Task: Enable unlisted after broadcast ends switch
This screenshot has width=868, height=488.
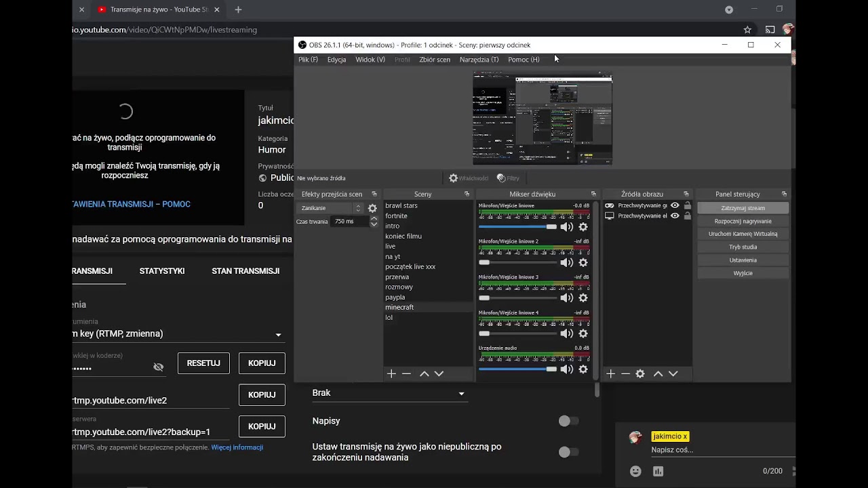Action: tap(568, 452)
